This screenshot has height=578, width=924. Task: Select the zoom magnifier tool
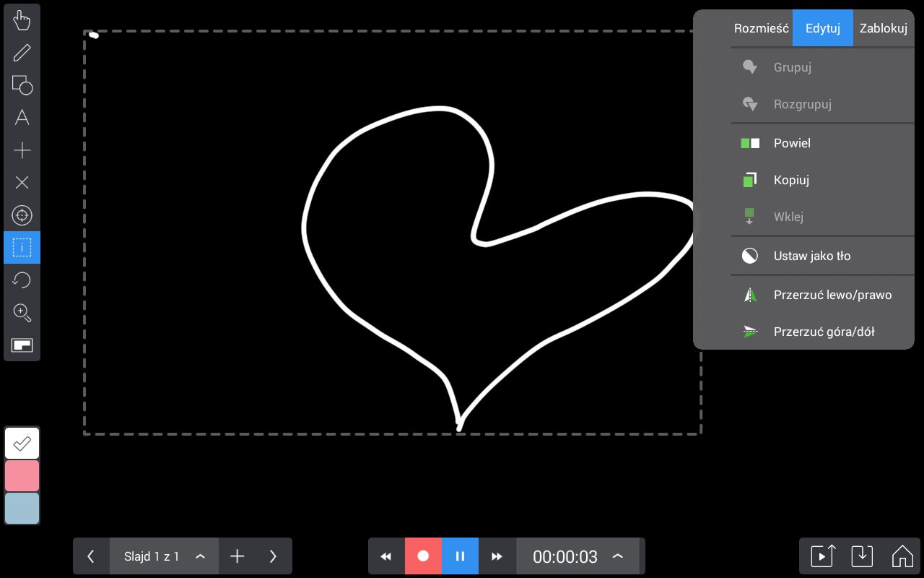tap(22, 313)
